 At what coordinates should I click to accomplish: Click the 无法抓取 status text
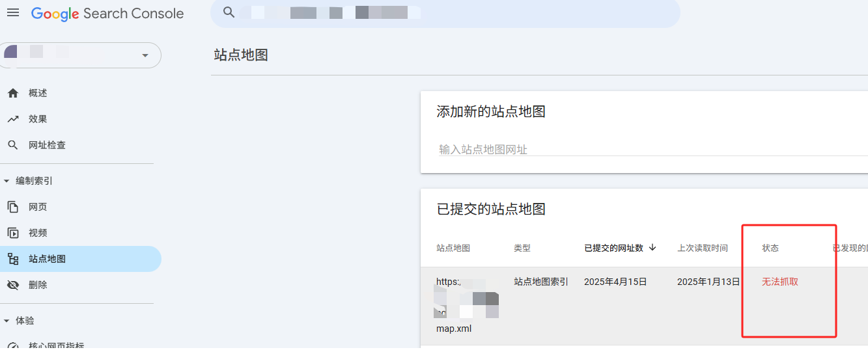coord(780,282)
